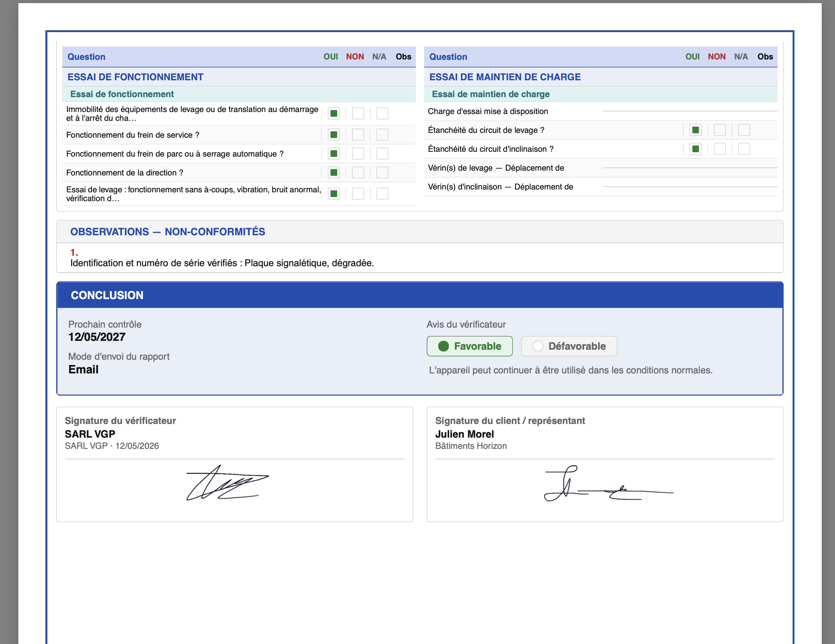Mark NON for frein de parc
Image resolution: width=835 pixels, height=644 pixels.
click(x=358, y=153)
